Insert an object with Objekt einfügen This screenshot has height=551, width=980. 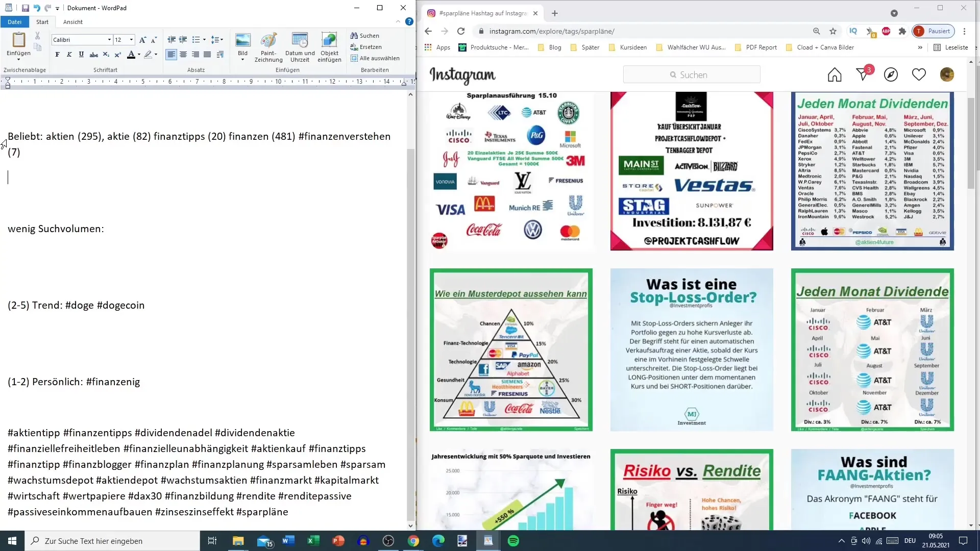(329, 47)
